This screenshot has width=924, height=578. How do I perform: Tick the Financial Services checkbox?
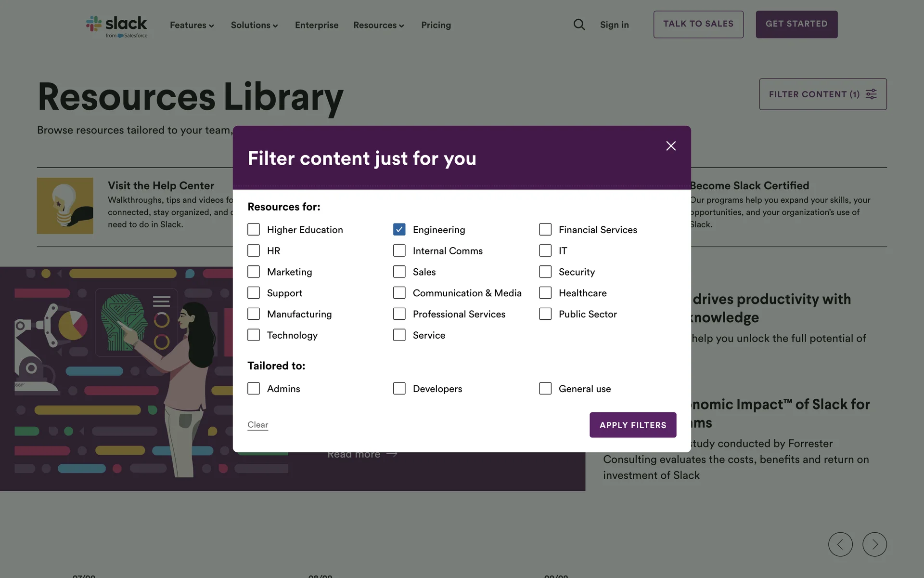[545, 230]
